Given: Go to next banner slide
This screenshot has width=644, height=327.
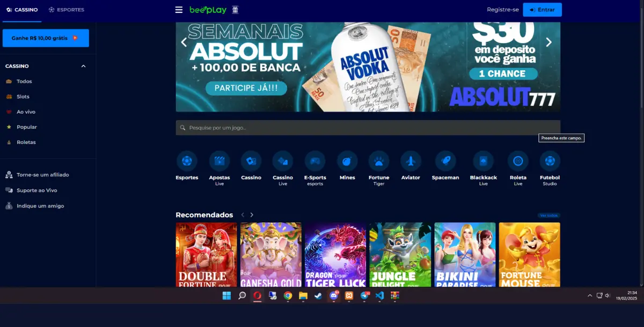Looking at the screenshot, I should [x=548, y=42].
